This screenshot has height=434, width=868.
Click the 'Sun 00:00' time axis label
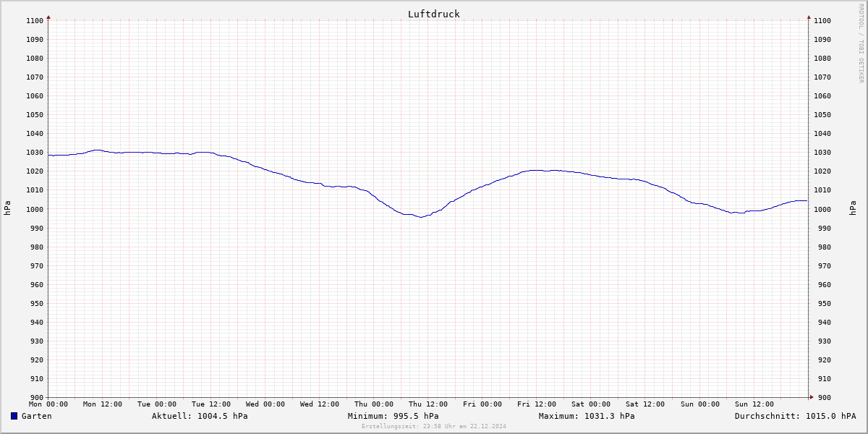699,404
